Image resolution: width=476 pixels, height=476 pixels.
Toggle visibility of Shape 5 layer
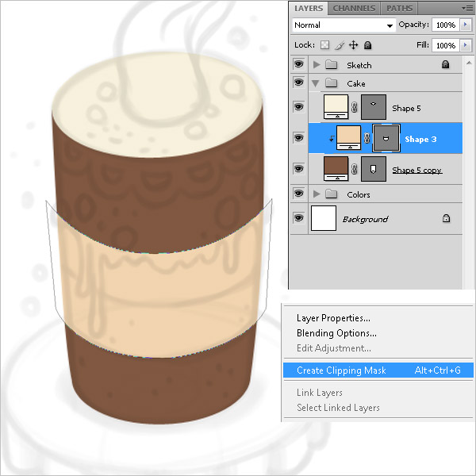pos(299,107)
